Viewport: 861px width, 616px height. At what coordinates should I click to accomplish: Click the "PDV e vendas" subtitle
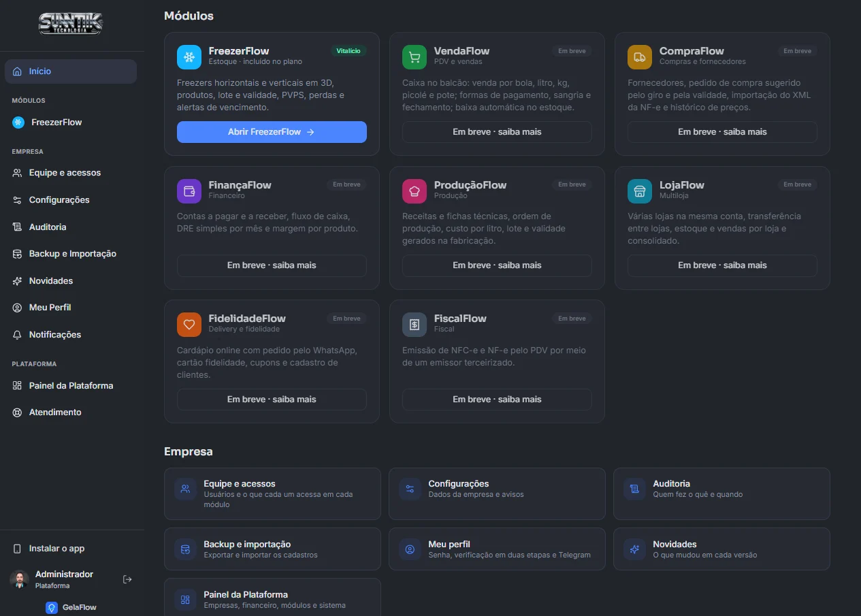click(x=458, y=62)
